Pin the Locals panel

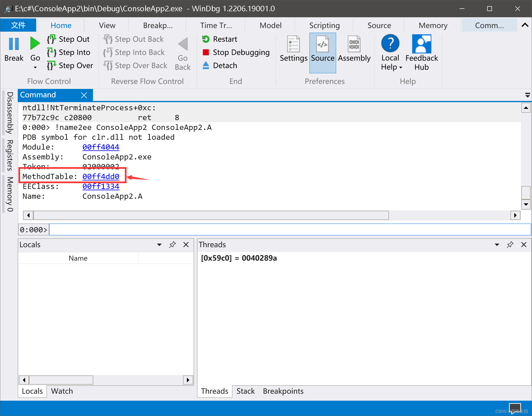pyautogui.click(x=172, y=245)
